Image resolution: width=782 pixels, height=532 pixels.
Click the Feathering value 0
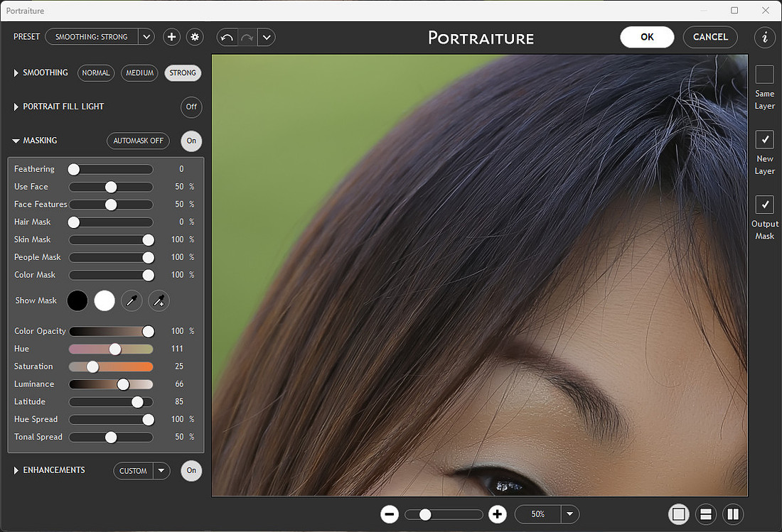pos(181,169)
